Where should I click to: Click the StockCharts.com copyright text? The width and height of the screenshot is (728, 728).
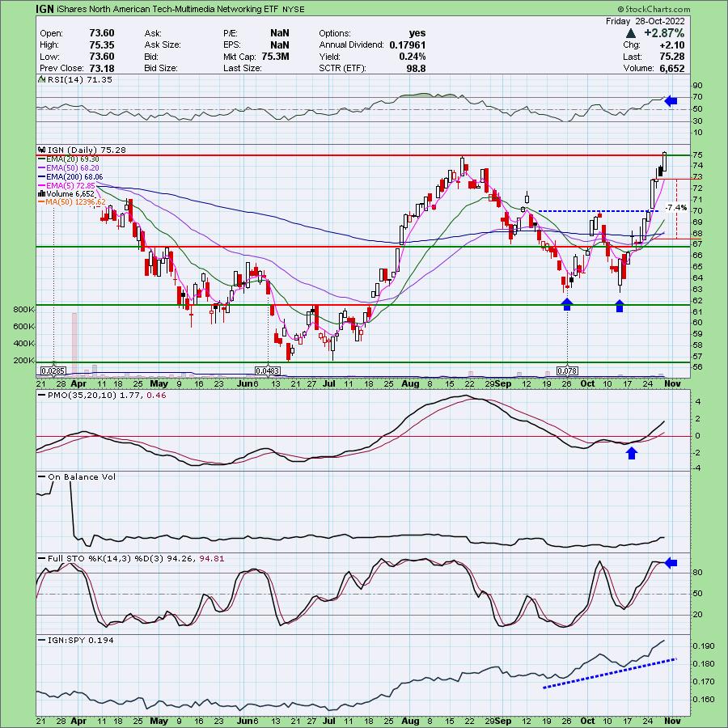tap(654, 9)
